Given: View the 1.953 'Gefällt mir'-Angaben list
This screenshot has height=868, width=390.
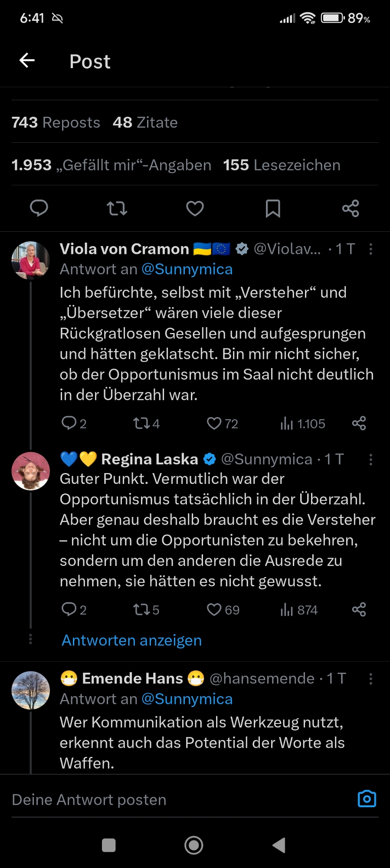Looking at the screenshot, I should pos(111,165).
